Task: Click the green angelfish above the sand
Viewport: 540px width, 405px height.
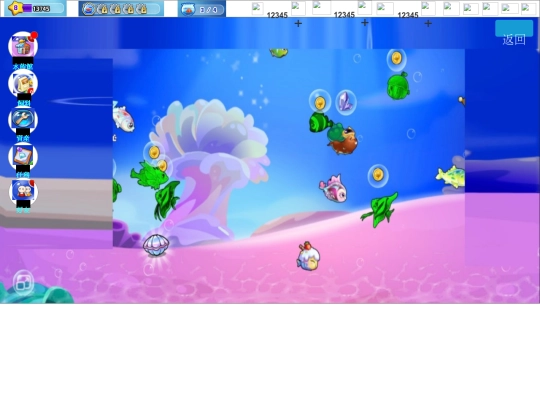Action: coord(380,209)
